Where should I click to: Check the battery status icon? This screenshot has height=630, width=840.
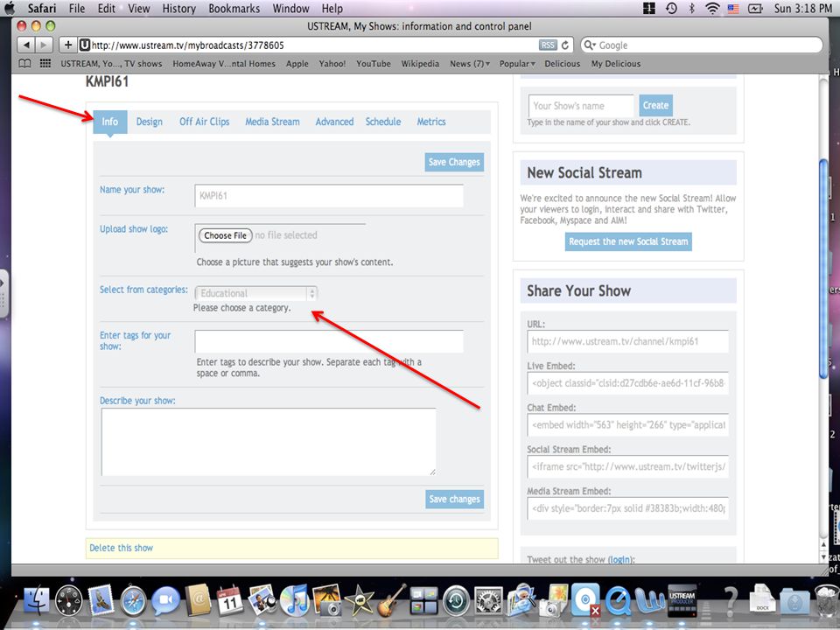(x=755, y=8)
